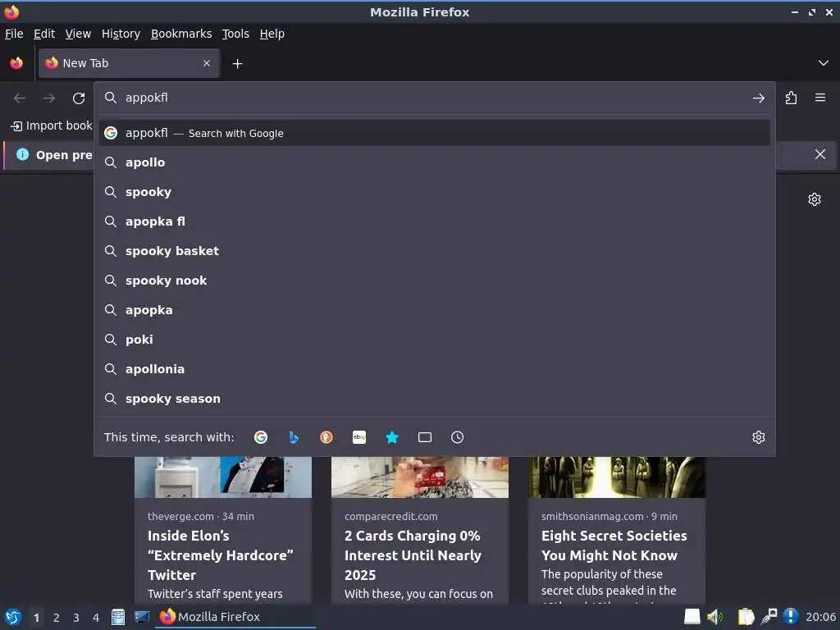Screen dimensions: 840x630
Task: Open the list all tabs chevron
Action: (824, 63)
